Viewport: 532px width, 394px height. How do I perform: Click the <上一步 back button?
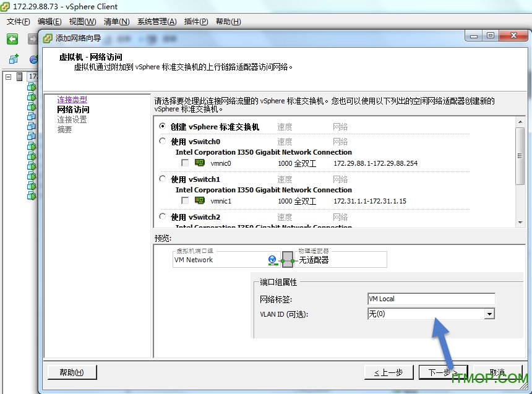point(389,372)
